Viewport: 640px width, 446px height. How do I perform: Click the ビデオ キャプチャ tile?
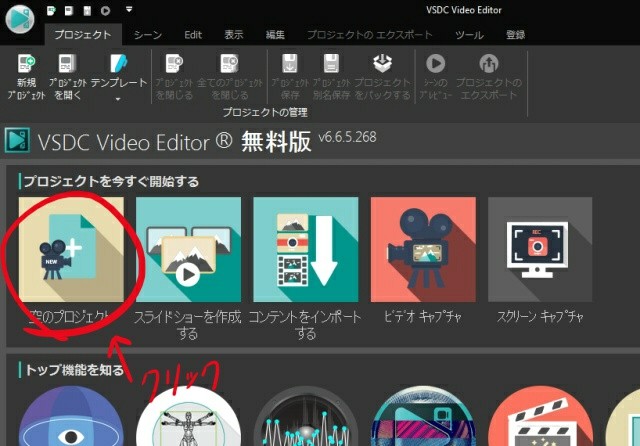coord(423,250)
